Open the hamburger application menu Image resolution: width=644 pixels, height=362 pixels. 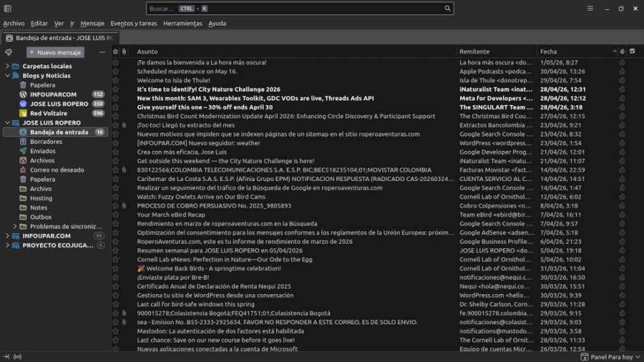click(590, 8)
